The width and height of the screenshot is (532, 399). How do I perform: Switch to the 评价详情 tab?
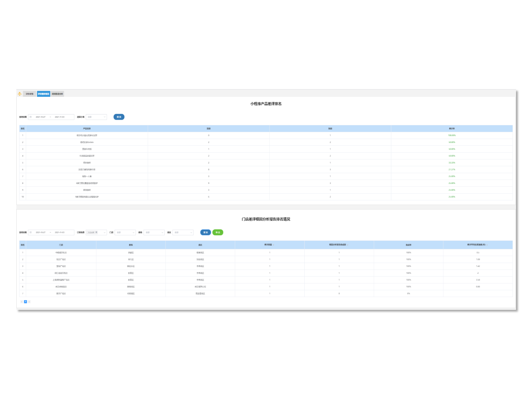30,94
